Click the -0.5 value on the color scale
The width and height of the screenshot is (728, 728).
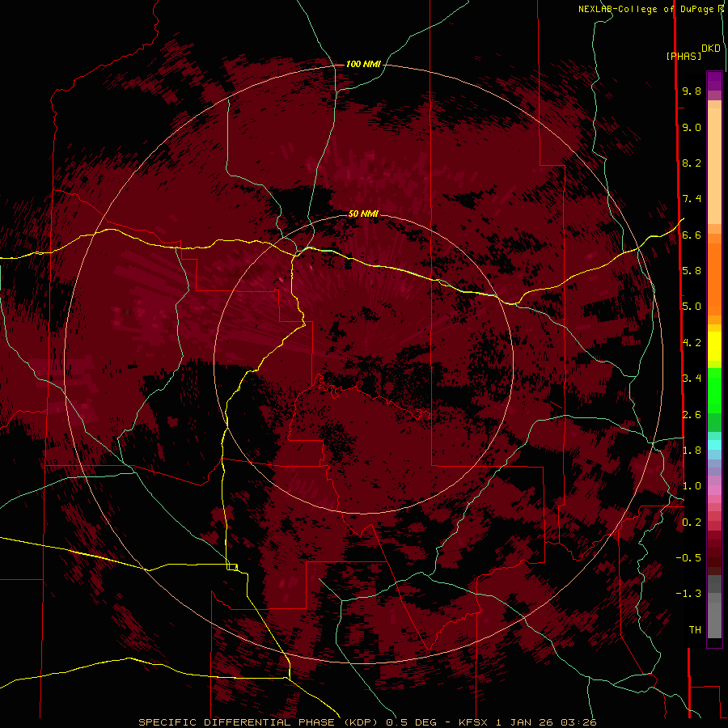click(x=688, y=558)
